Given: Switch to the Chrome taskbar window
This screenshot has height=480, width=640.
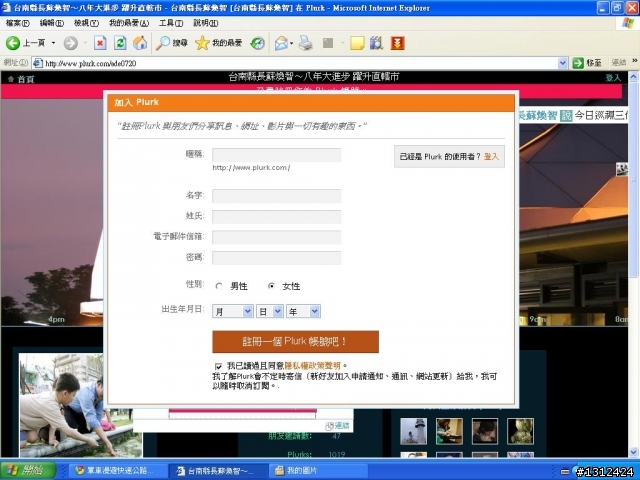Looking at the screenshot, I should 116,471.
